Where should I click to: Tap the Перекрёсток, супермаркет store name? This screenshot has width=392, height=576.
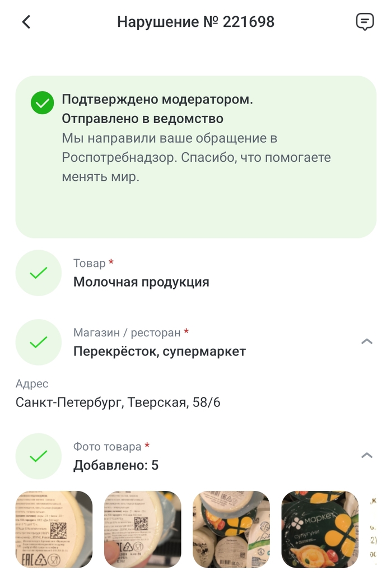160,352
